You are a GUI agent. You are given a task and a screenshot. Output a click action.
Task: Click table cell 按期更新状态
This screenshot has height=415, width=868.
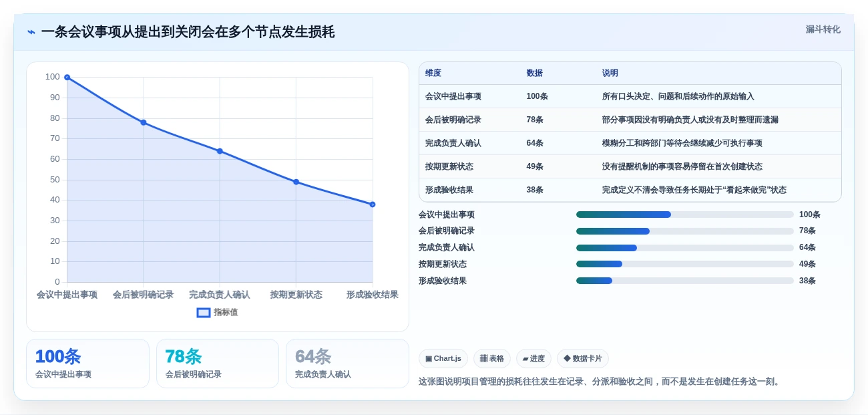[x=449, y=166]
